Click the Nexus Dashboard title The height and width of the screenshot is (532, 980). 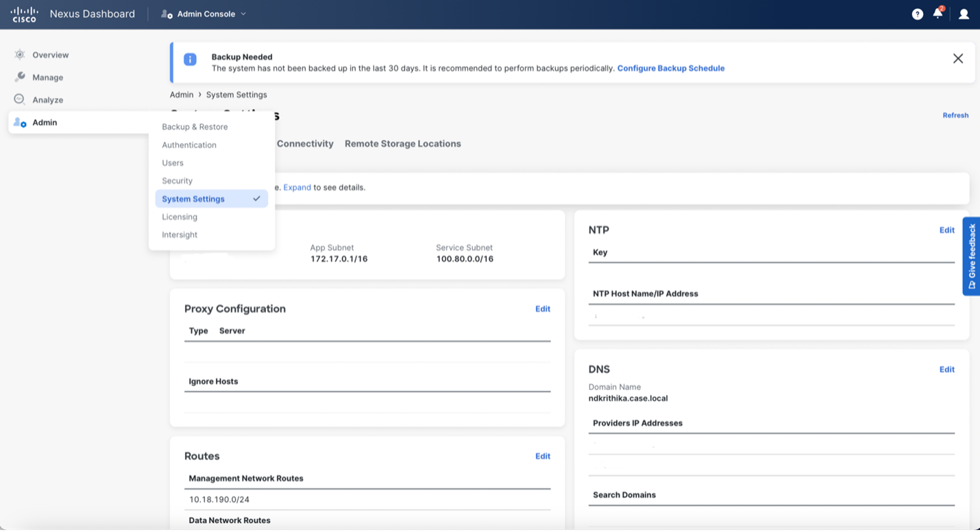coord(93,14)
